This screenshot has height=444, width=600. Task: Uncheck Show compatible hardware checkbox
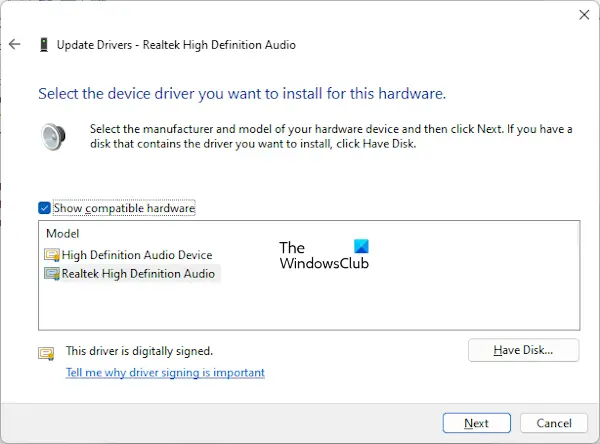pos(44,208)
